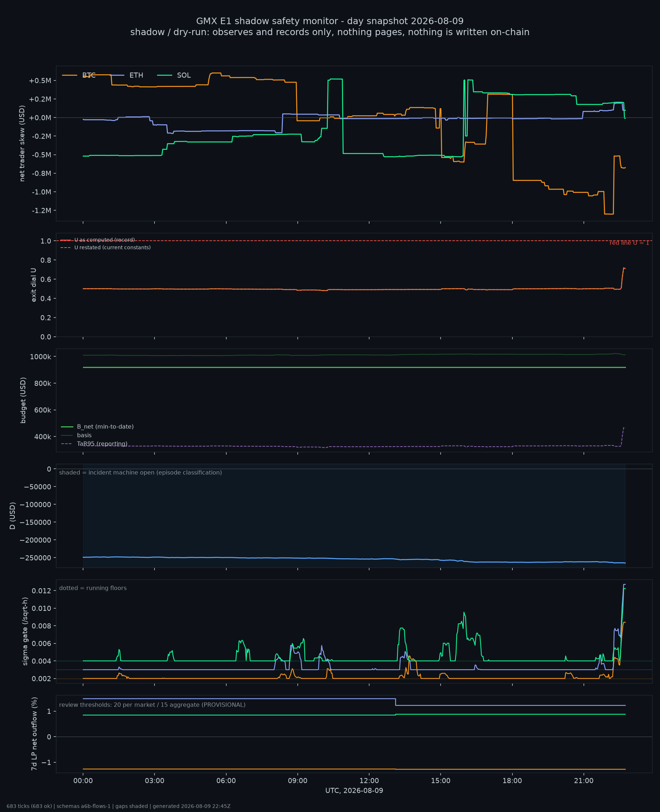
Task: Click the "budget (USD)" axis label
Action: (23, 400)
